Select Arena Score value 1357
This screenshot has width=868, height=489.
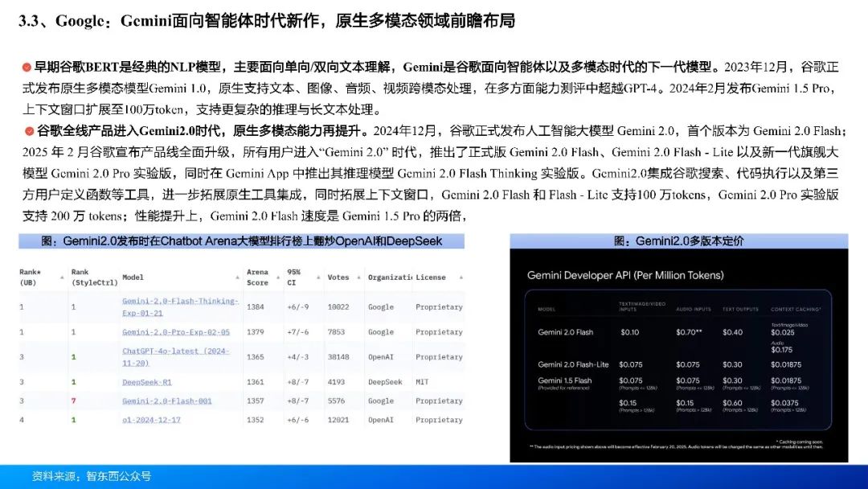[x=256, y=401]
